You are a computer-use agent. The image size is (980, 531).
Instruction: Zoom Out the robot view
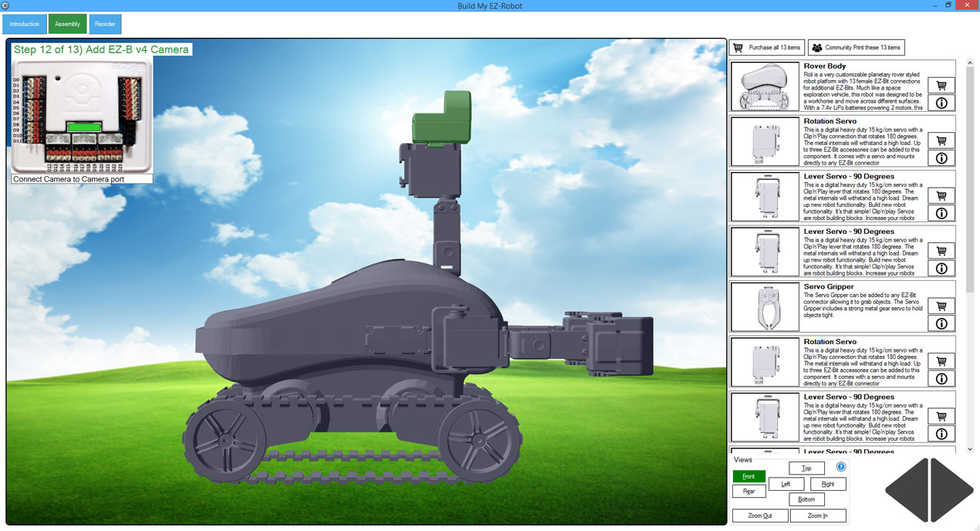coord(760,516)
